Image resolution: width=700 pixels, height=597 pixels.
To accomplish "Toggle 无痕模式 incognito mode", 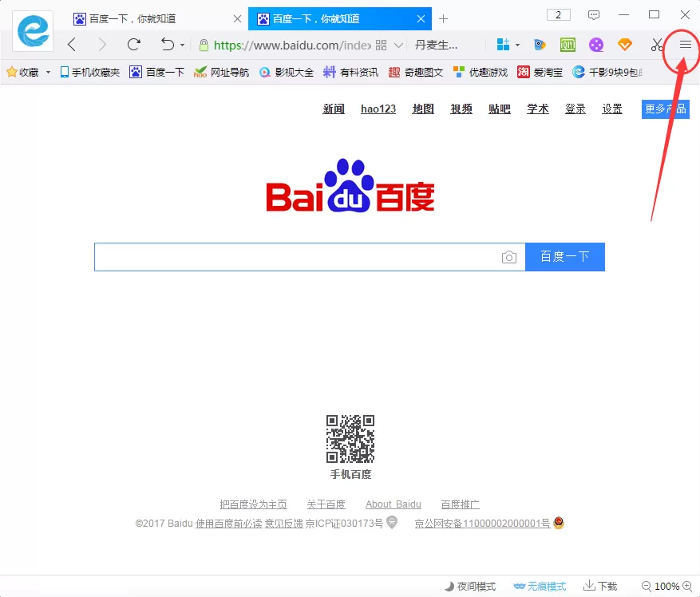I will (x=540, y=587).
